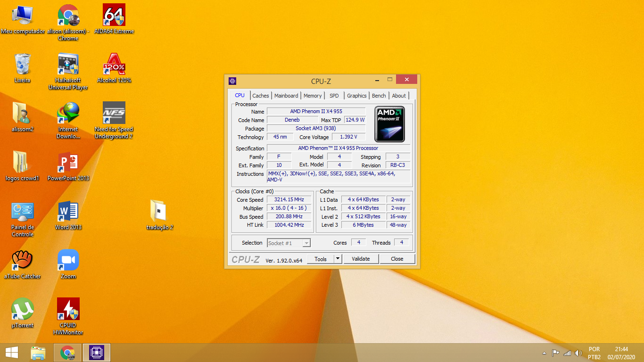
Task: Click the Level 3 cache size field
Action: (363, 225)
